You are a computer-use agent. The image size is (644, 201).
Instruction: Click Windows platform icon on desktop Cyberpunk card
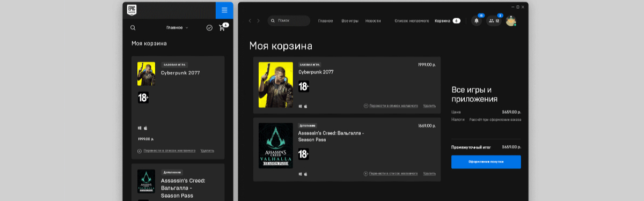300,106
